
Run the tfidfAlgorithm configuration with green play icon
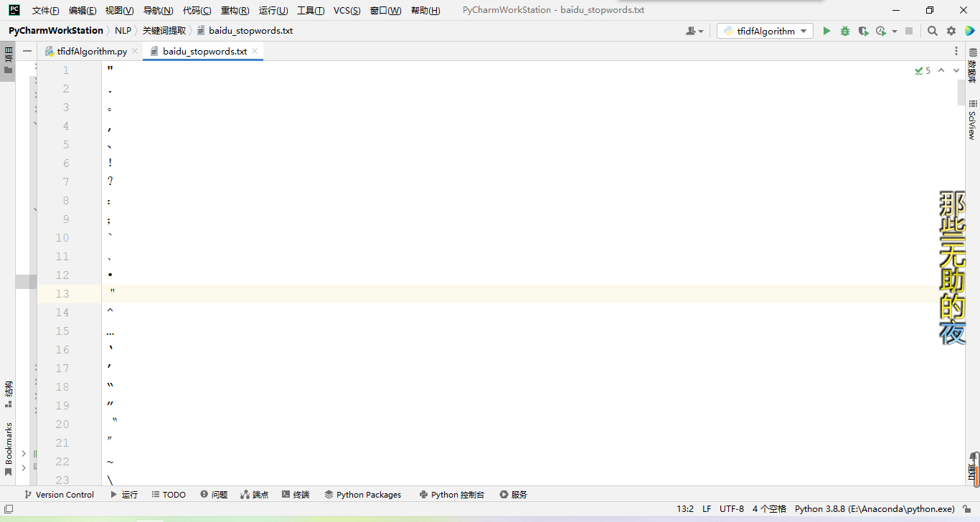point(826,31)
